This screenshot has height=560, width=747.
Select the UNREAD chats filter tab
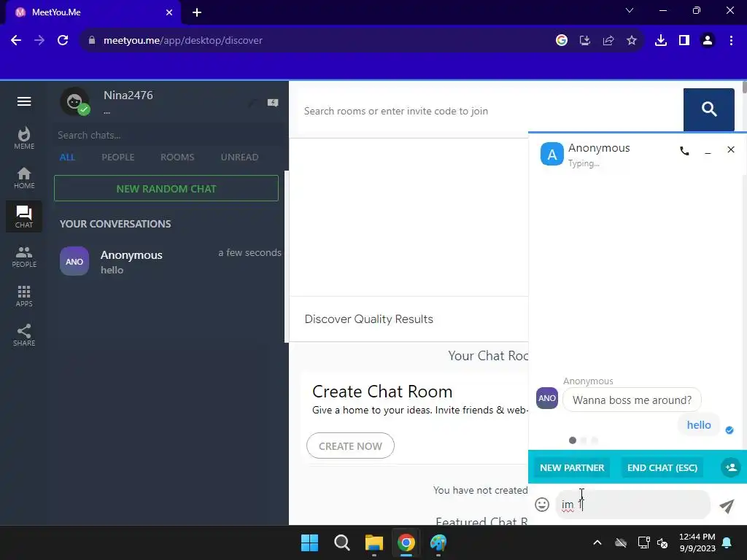pyautogui.click(x=239, y=157)
